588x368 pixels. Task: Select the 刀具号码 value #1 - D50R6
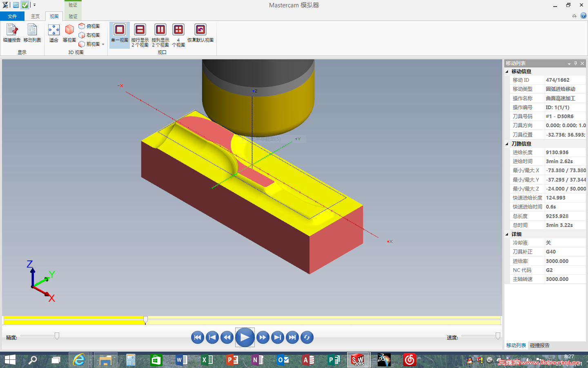pos(559,117)
